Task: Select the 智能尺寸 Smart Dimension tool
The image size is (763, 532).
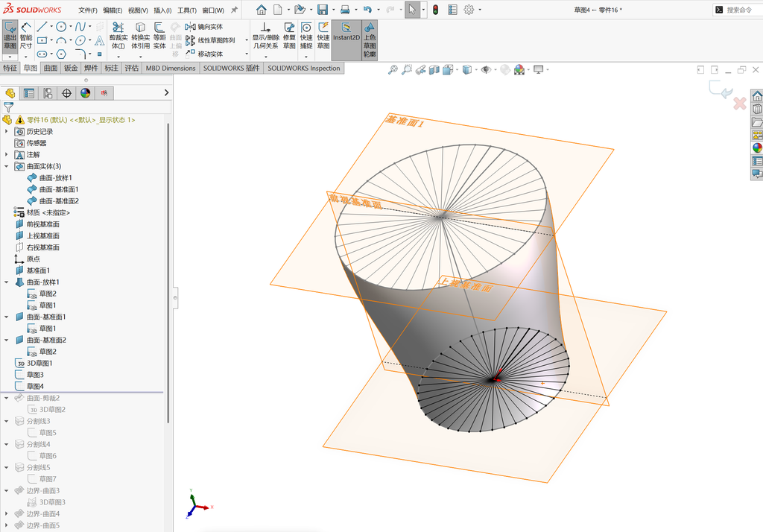Action: [26, 36]
